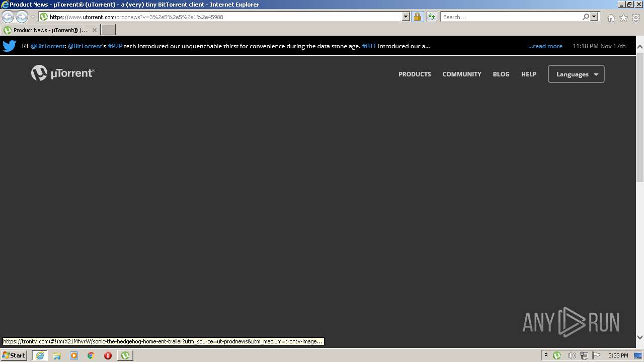The image size is (644, 362).
Task: Click the volume speaker tray icon
Action: (572, 355)
